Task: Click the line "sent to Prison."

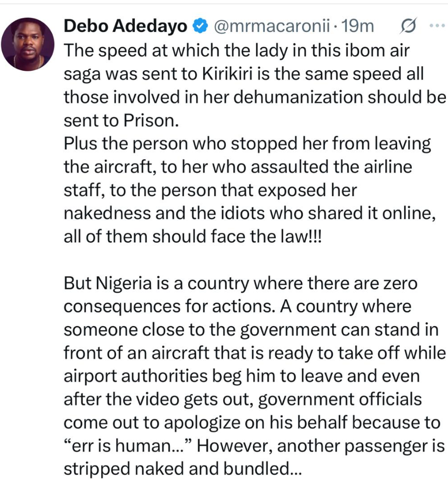Action: click(122, 121)
